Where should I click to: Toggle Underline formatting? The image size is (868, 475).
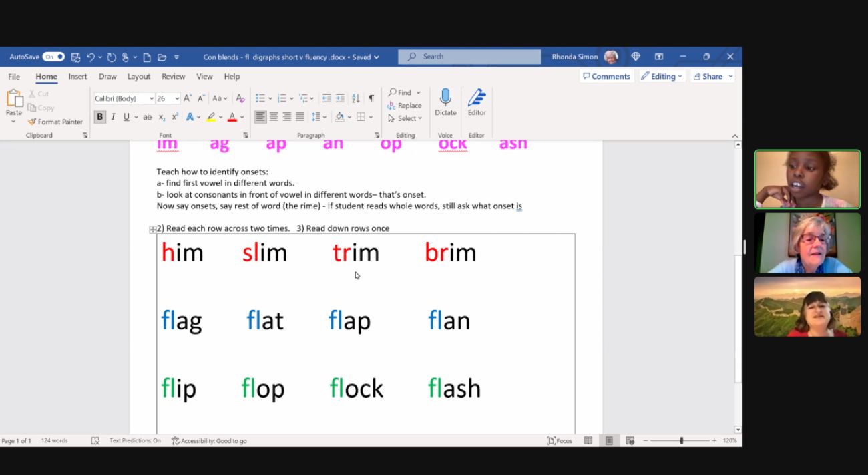126,117
